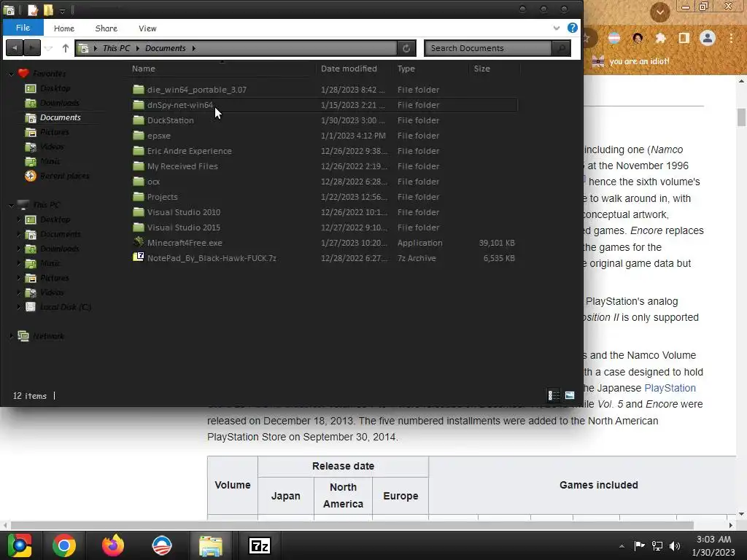
Task: Open the browser three-dot menu
Action: pos(731,38)
